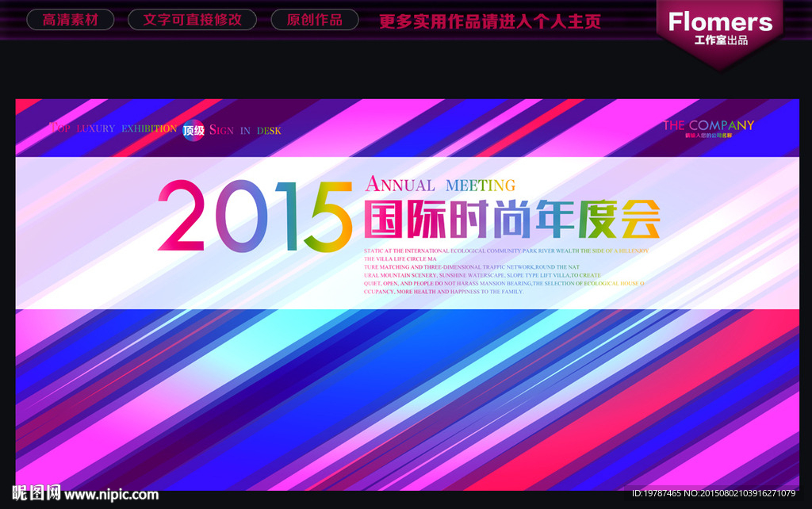
Task: Click the www.nipic.com link
Action: click(111, 495)
